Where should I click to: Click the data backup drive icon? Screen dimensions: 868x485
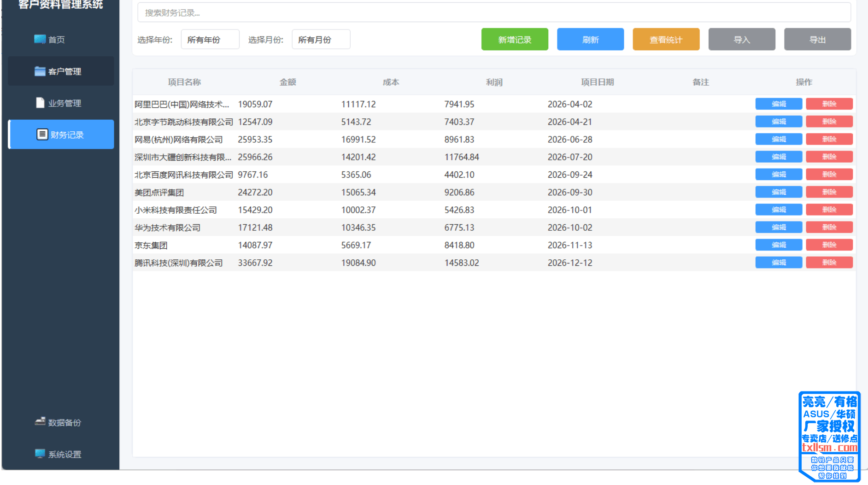tap(40, 422)
